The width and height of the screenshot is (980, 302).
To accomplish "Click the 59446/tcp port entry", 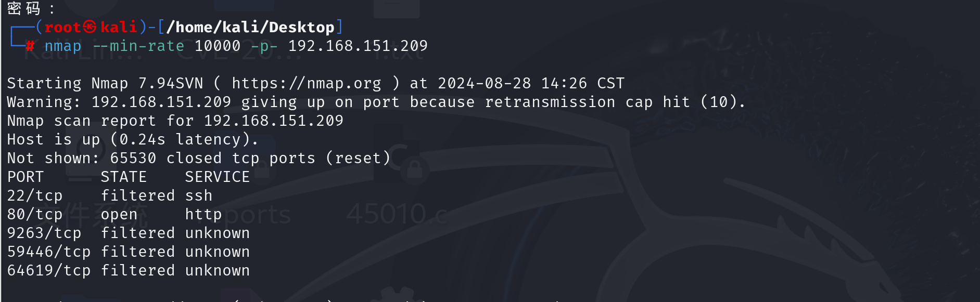I will click(x=49, y=252).
